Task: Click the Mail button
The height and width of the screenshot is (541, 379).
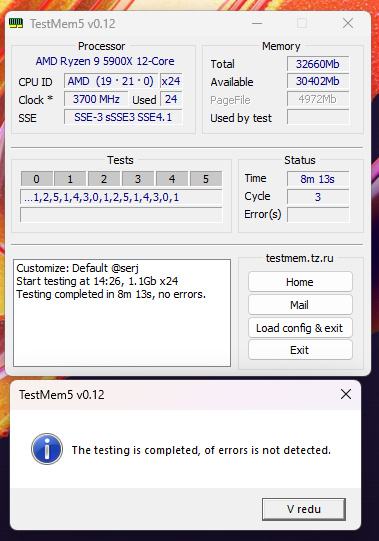Action: pos(300,305)
